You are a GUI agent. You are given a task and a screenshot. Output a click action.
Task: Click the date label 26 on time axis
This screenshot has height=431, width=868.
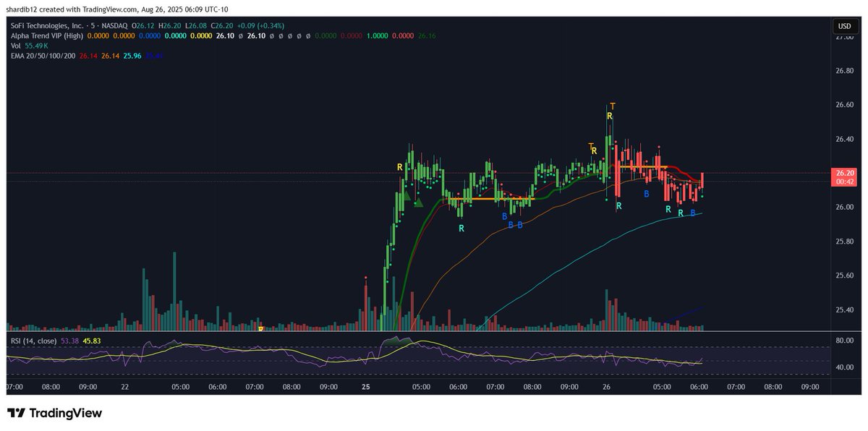tap(606, 387)
